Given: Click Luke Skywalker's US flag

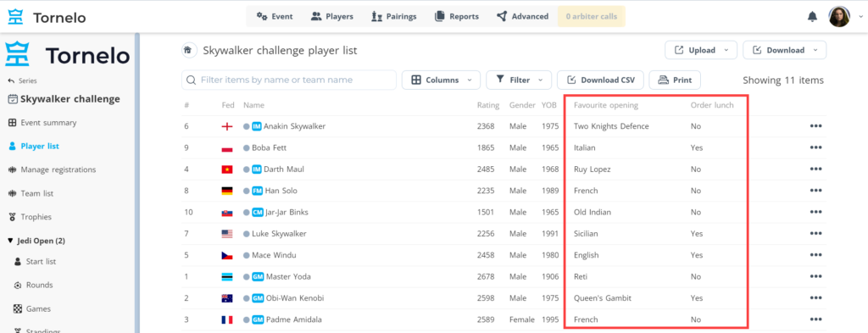Looking at the screenshot, I should pyautogui.click(x=227, y=234).
